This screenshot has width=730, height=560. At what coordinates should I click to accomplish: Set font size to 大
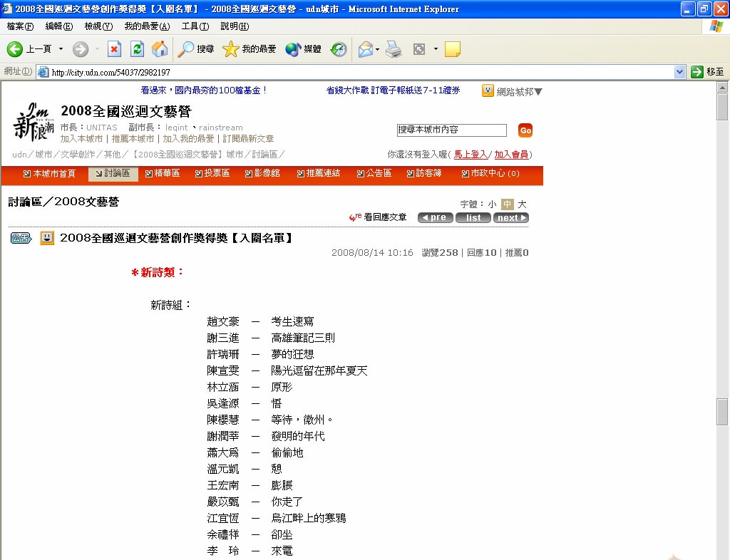(x=523, y=204)
